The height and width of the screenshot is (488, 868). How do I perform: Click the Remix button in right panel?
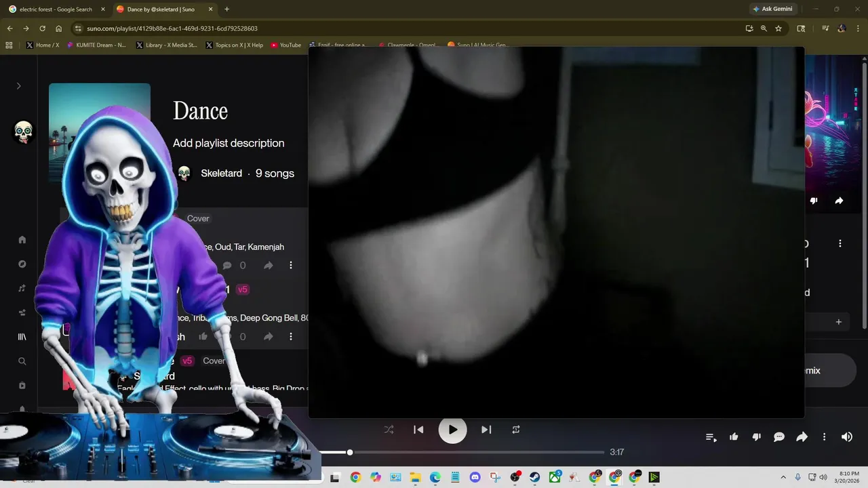pyautogui.click(x=830, y=371)
